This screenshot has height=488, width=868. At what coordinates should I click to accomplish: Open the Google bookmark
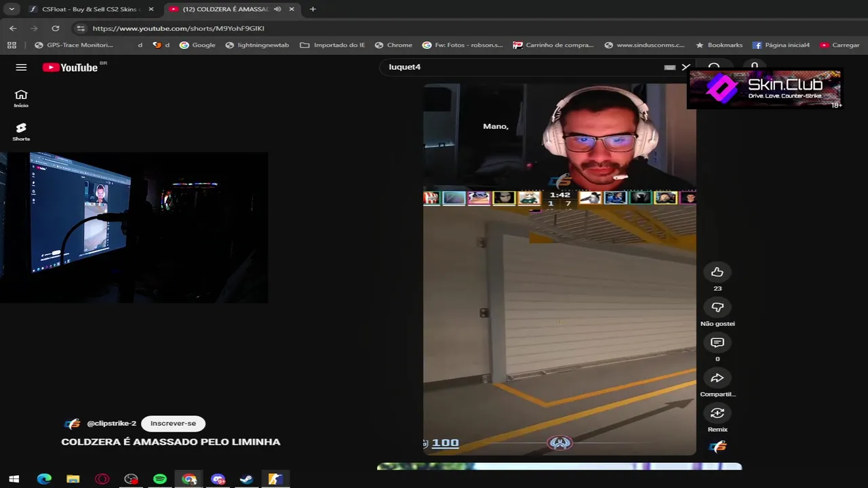point(197,45)
